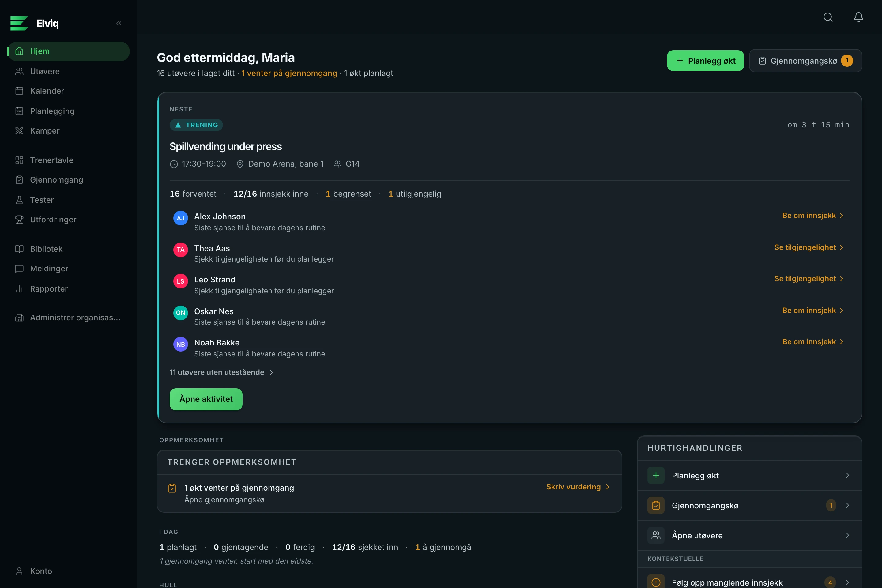This screenshot has height=588, width=882.
Task: Click the clipboard icon in Gjennomgangskø quick action
Action: pos(656,506)
